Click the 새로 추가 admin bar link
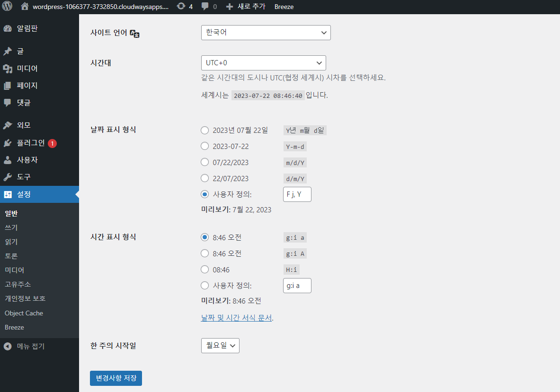The height and width of the screenshot is (392, 560). click(251, 7)
